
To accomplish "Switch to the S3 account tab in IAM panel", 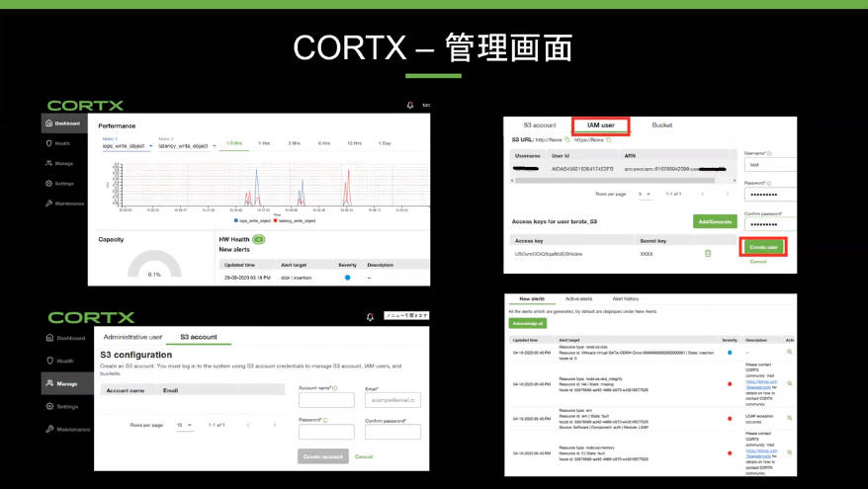I will click(x=540, y=125).
